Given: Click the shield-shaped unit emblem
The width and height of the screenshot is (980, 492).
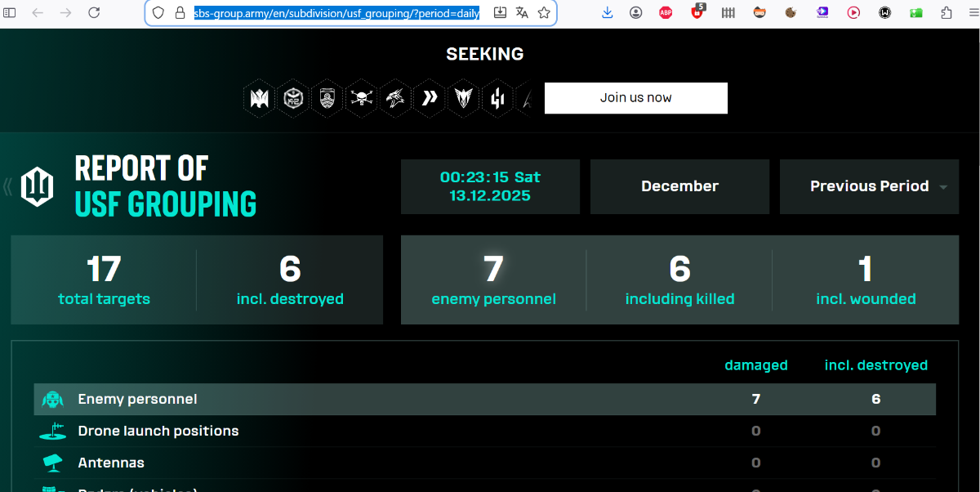Looking at the screenshot, I should (x=327, y=99).
